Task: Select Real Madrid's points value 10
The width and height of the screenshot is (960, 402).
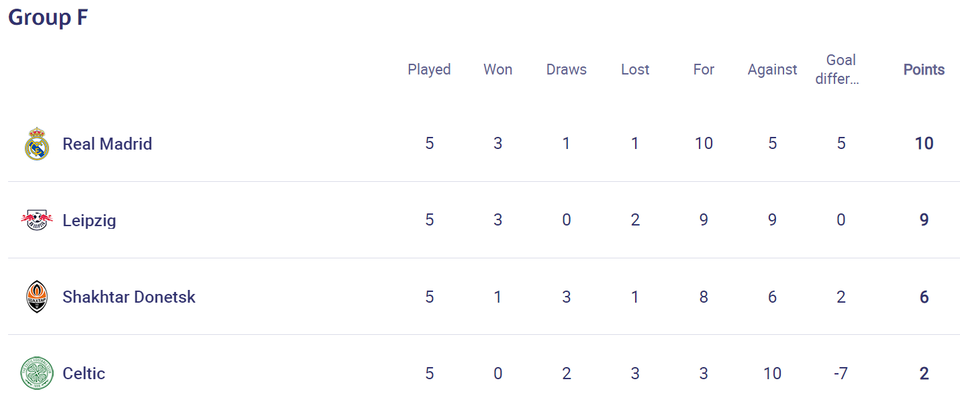Action: pyautogui.click(x=924, y=144)
